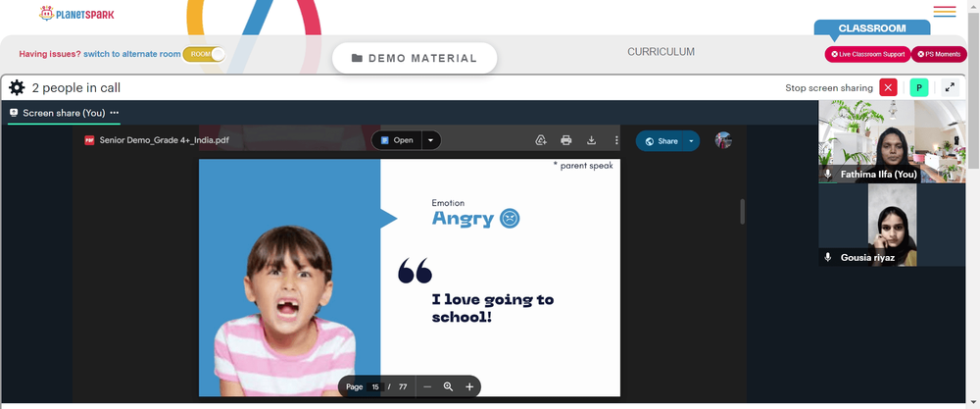
Task: Click the green P participant button
Action: coord(919,87)
